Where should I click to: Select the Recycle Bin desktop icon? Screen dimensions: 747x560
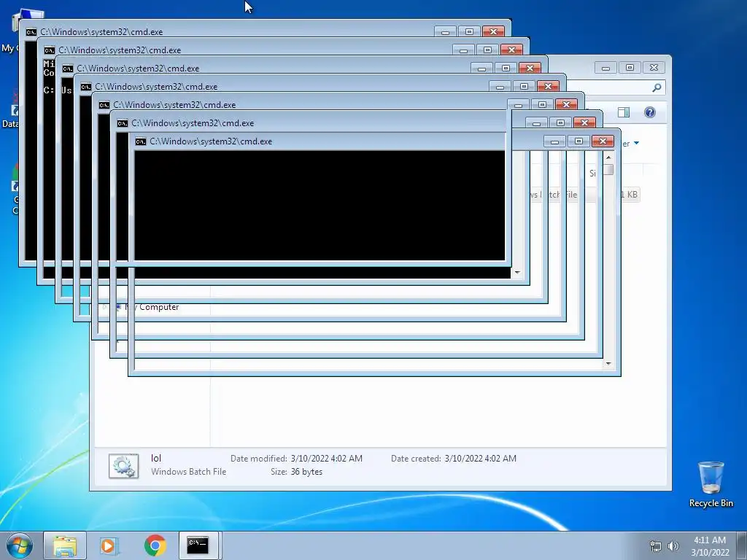(711, 484)
